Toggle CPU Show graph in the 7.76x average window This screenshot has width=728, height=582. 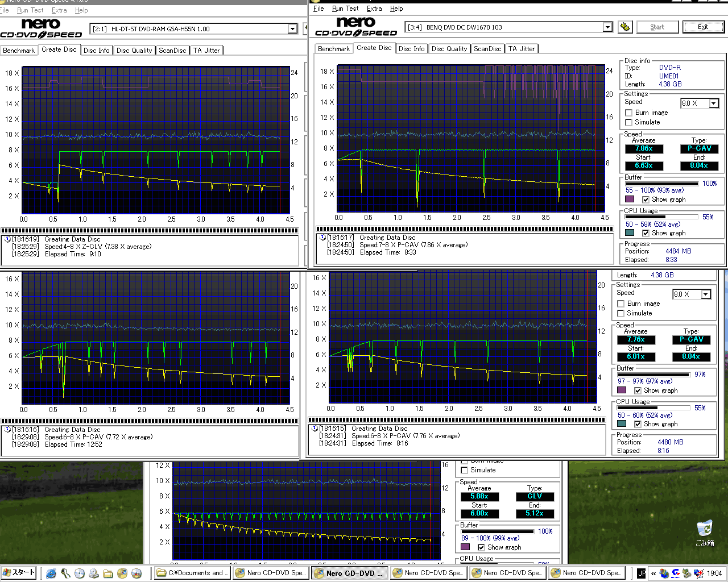[638, 424]
